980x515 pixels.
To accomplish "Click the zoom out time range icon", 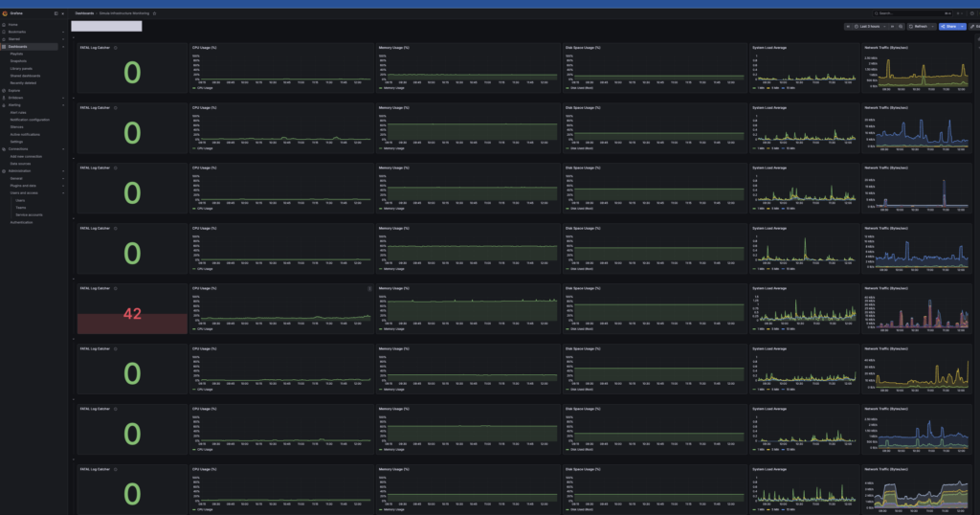I will point(901,26).
